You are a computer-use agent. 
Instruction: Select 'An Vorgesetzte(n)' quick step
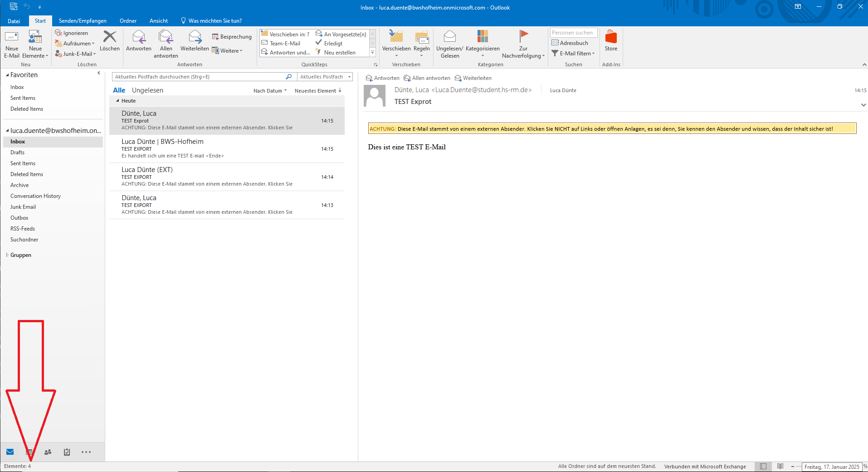[341, 34]
